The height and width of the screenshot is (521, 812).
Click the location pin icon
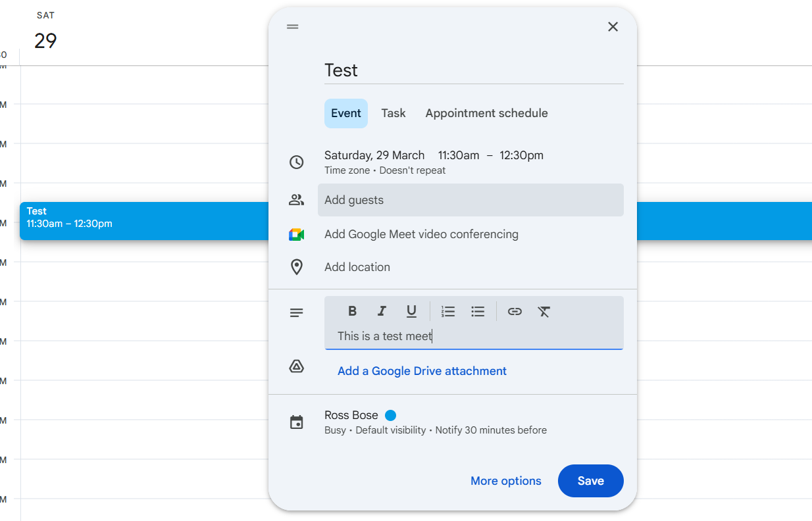point(296,266)
